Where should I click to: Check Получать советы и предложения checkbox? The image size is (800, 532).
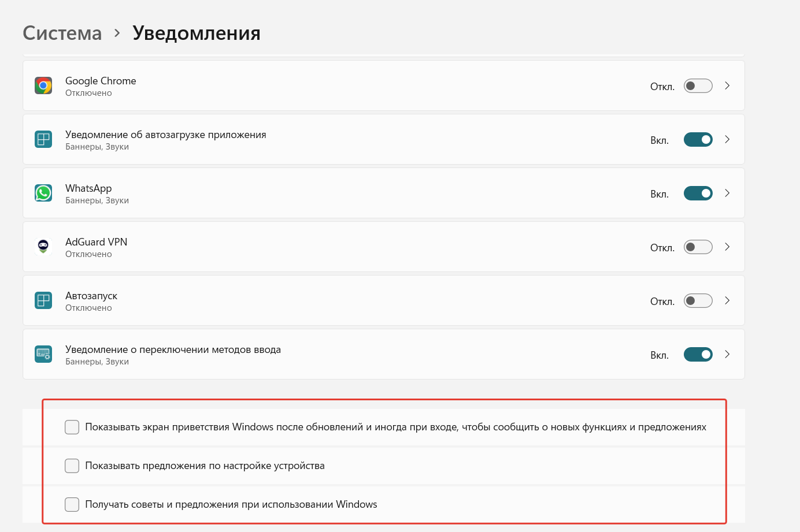(72, 504)
